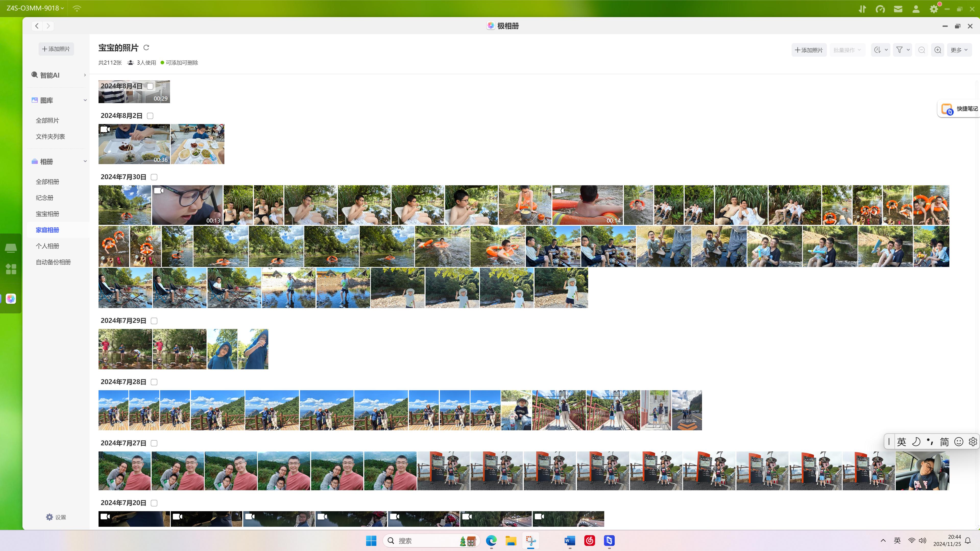The image size is (980, 551).
Task: Check the 2024年7月28日 group checkbox
Action: coord(154,382)
